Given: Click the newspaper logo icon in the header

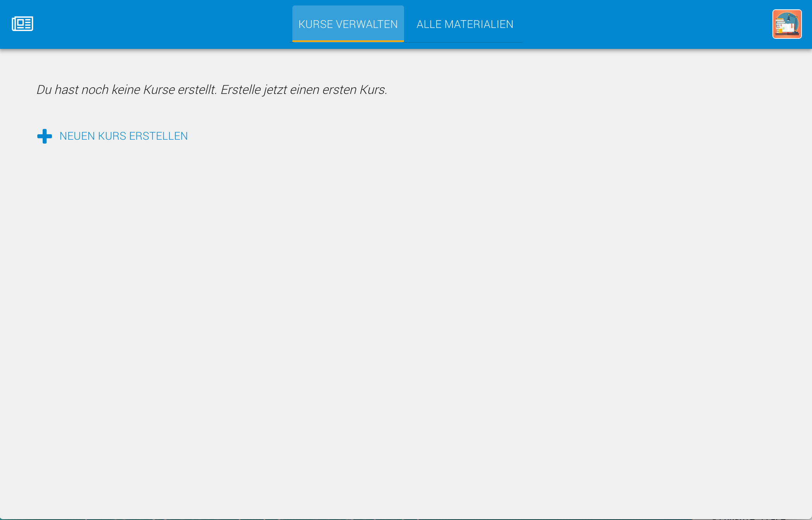Looking at the screenshot, I should [22, 24].
